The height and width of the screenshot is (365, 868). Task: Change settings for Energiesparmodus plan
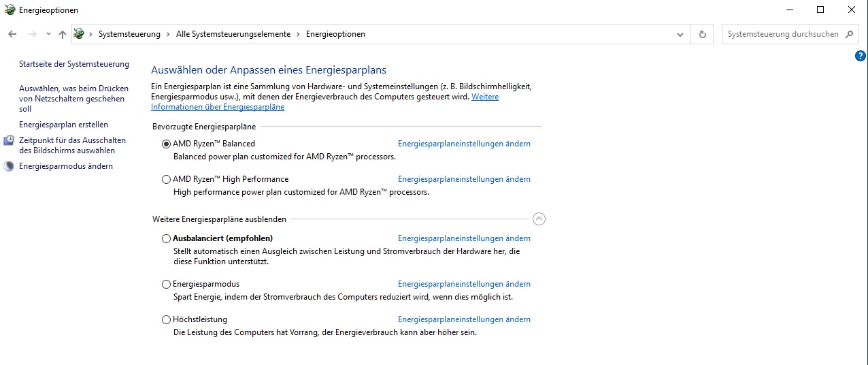click(464, 284)
